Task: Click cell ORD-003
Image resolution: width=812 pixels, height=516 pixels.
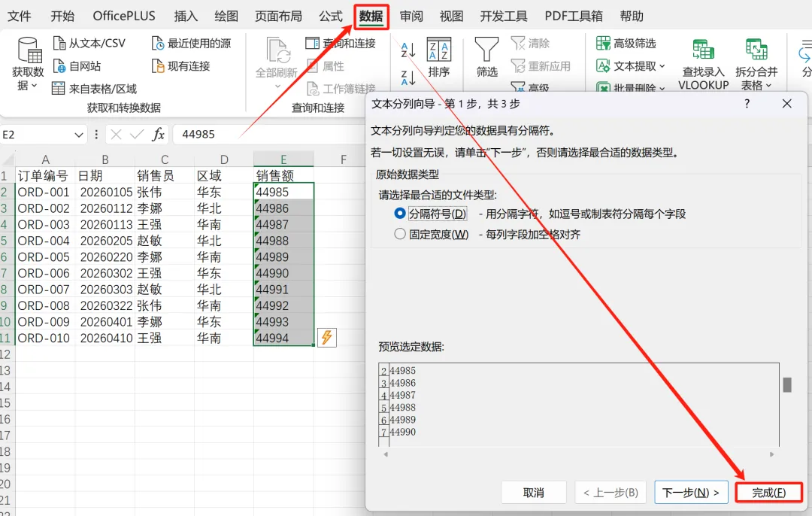Action: (x=46, y=224)
